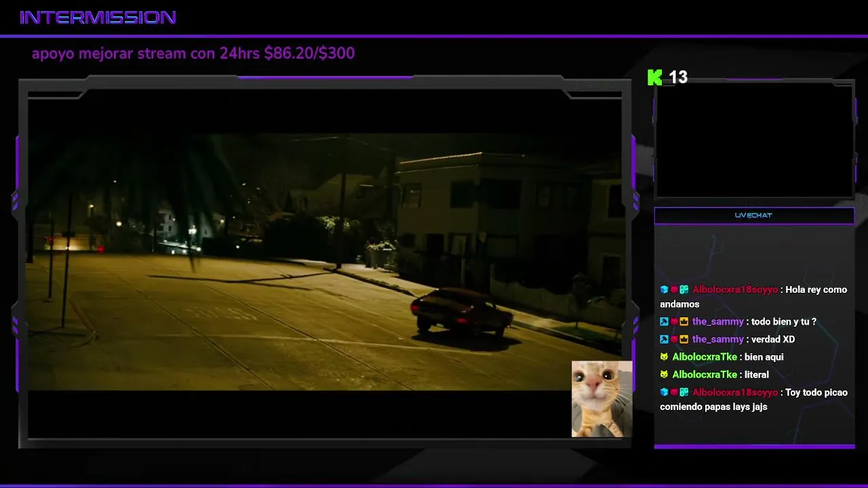Click red cat badge on 'Hola rey' message
Image resolution: width=868 pixels, height=488 pixels.
[674, 290]
